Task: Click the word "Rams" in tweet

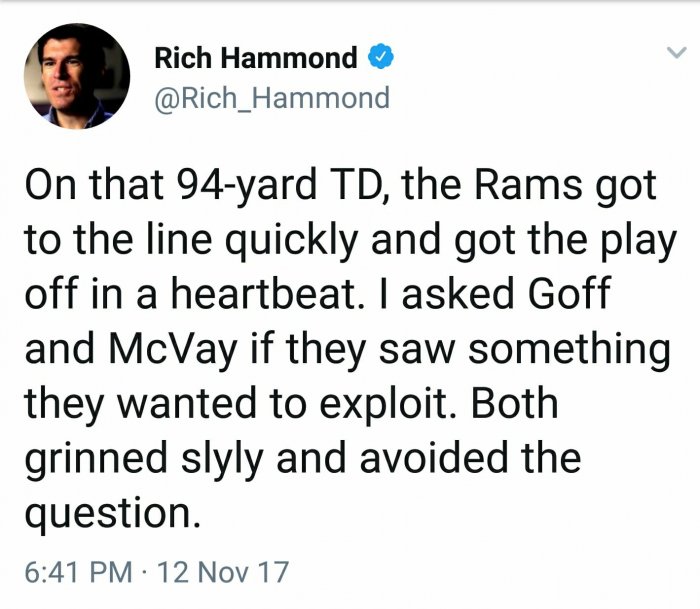Action: click(529, 184)
